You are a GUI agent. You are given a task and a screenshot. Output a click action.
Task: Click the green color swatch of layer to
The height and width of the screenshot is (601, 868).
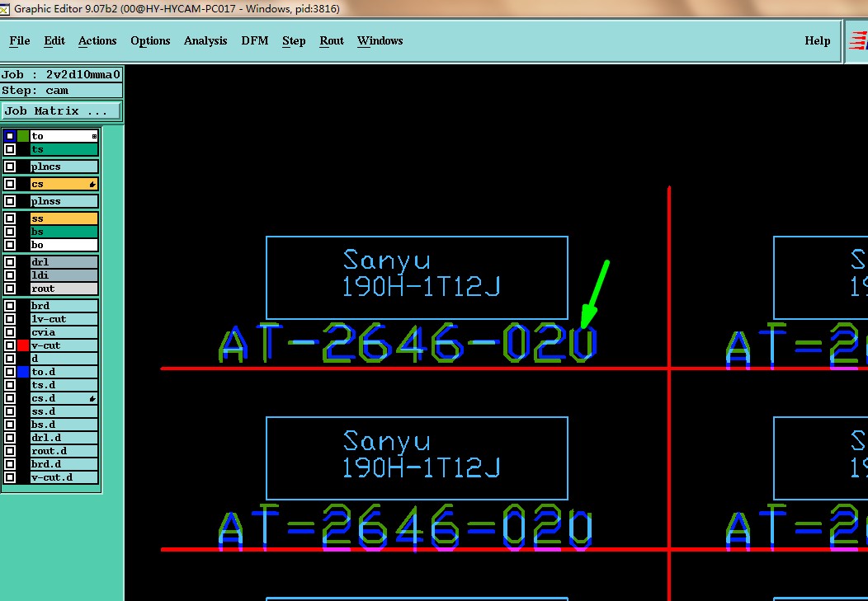[x=23, y=136]
